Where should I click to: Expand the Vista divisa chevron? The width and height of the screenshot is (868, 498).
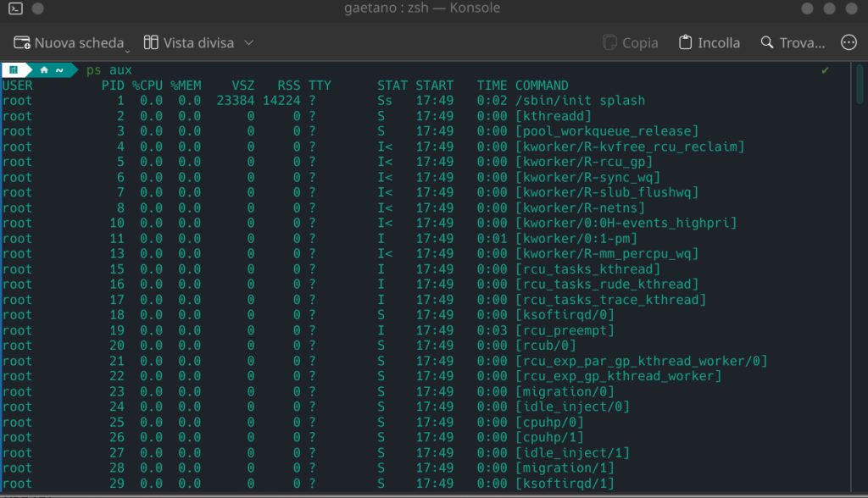(248, 42)
